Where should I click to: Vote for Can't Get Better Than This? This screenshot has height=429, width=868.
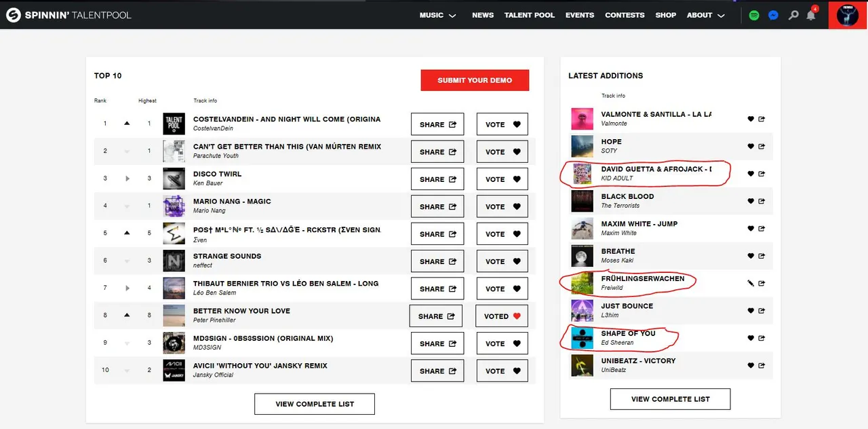point(502,152)
